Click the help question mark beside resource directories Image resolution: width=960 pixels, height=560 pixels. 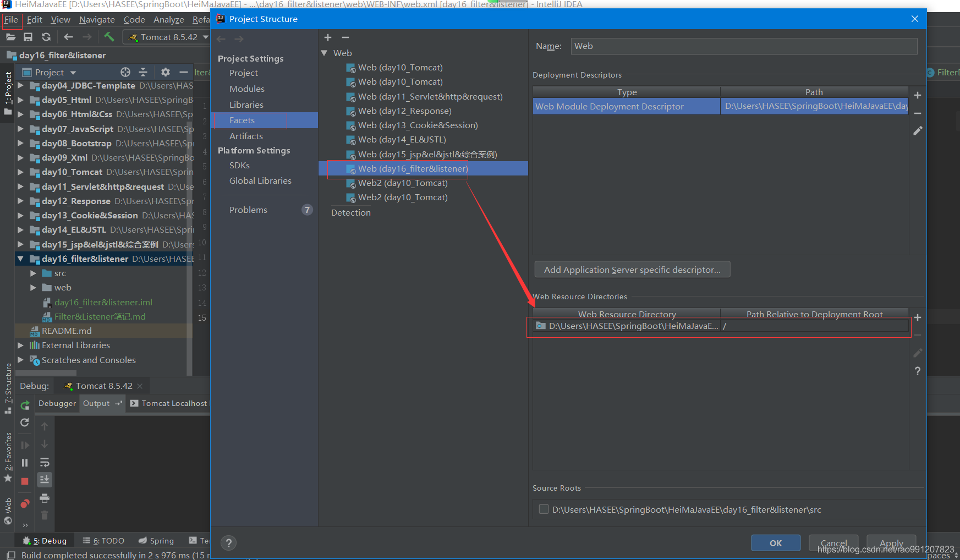918,371
